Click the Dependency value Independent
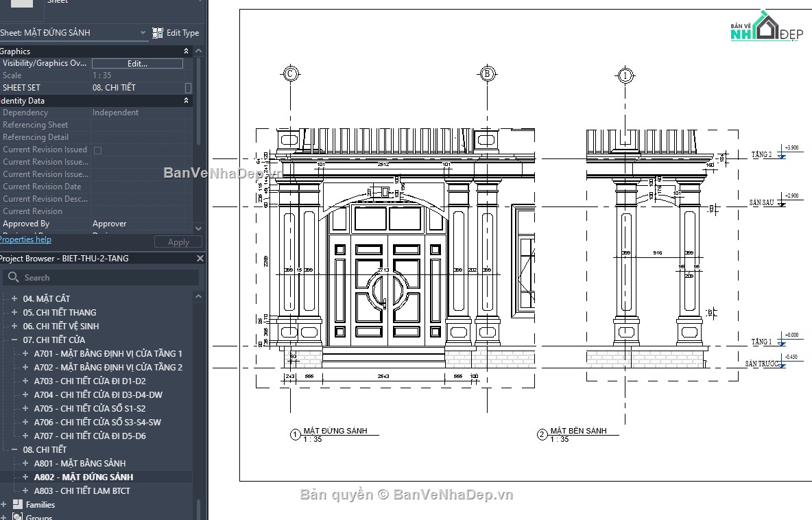The image size is (812, 520). click(115, 113)
